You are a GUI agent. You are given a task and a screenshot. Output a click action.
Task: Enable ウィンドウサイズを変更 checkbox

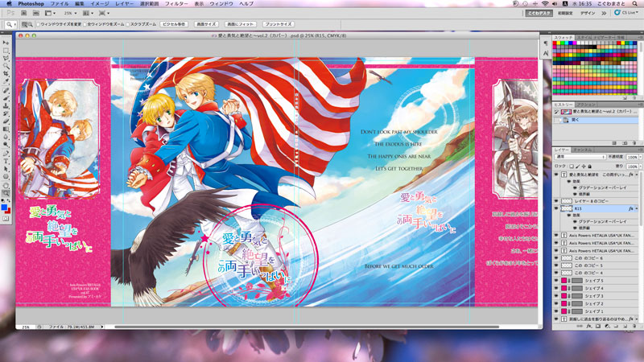pyautogui.click(x=38, y=24)
